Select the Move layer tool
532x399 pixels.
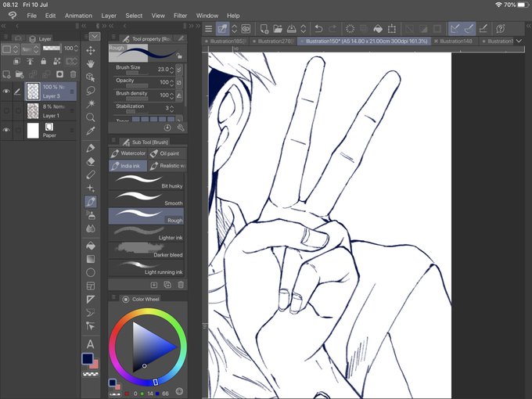coord(91,51)
